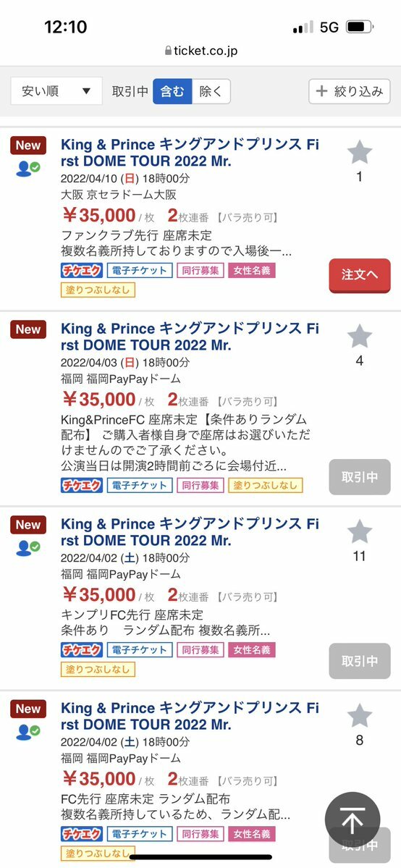The height and width of the screenshot is (868, 401).
Task: Star the 2022/04/03 Fukuoka listing
Action: coord(360,336)
